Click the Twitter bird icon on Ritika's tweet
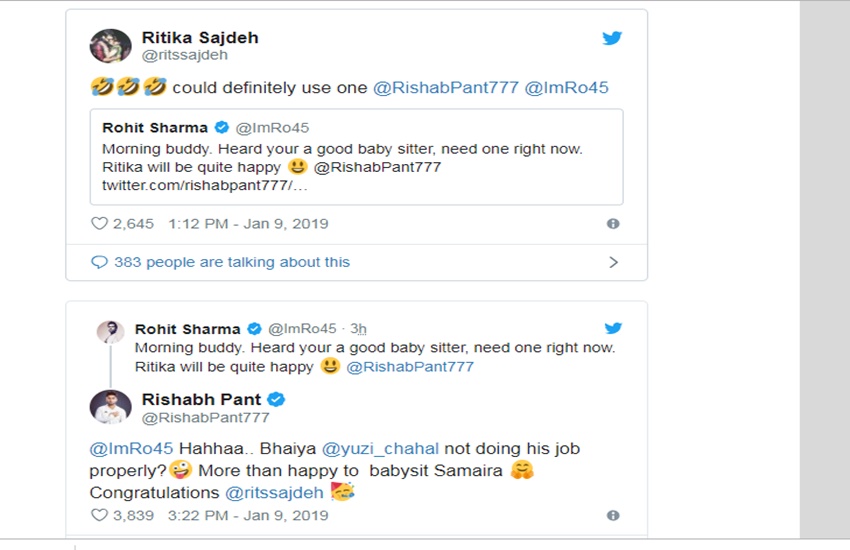 612,38
